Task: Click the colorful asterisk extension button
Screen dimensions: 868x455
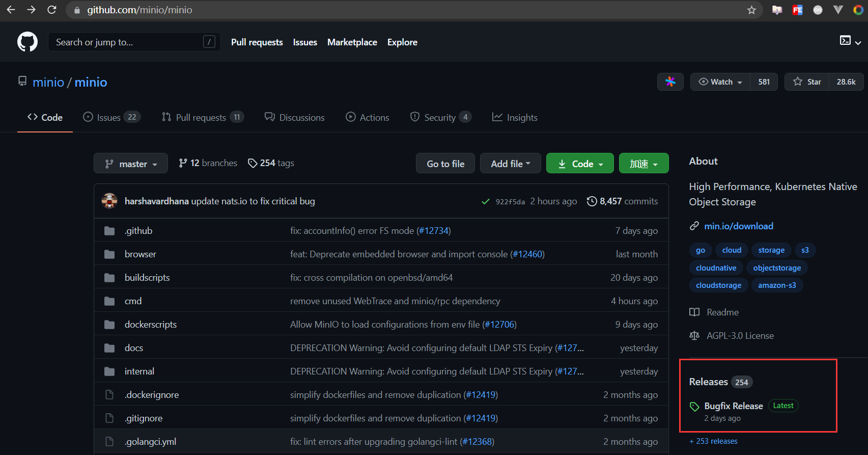Action: [670, 82]
